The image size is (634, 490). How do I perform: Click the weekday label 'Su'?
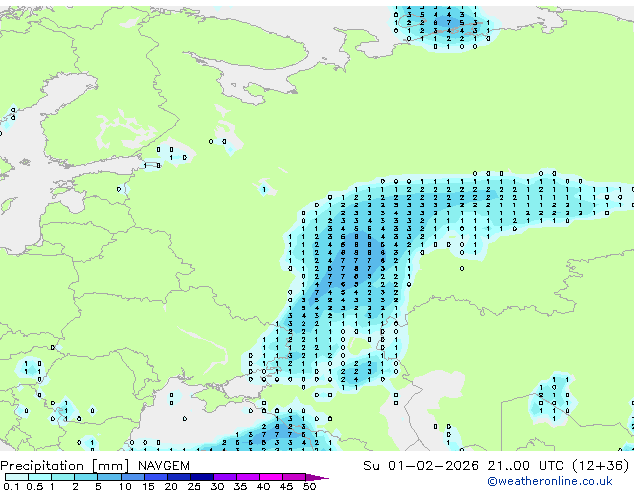pyautogui.click(x=371, y=466)
